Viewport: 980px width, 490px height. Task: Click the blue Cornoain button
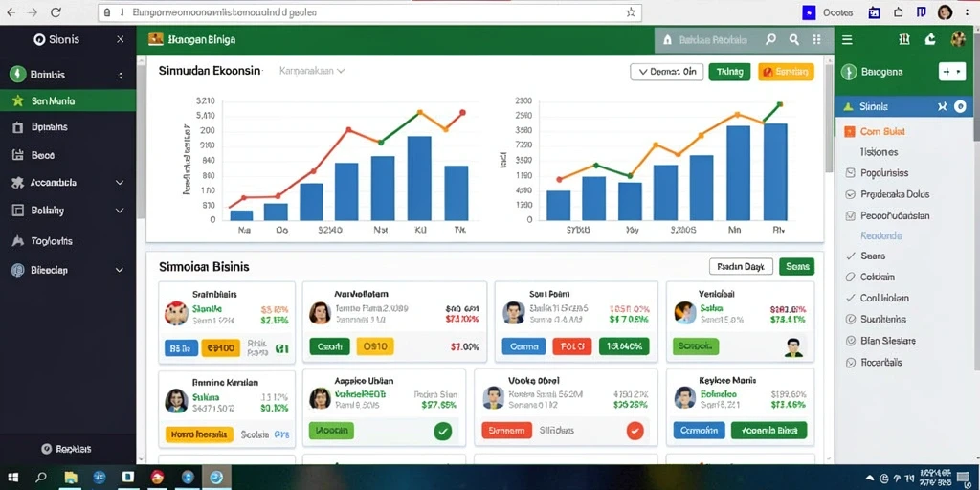pyautogui.click(x=699, y=430)
